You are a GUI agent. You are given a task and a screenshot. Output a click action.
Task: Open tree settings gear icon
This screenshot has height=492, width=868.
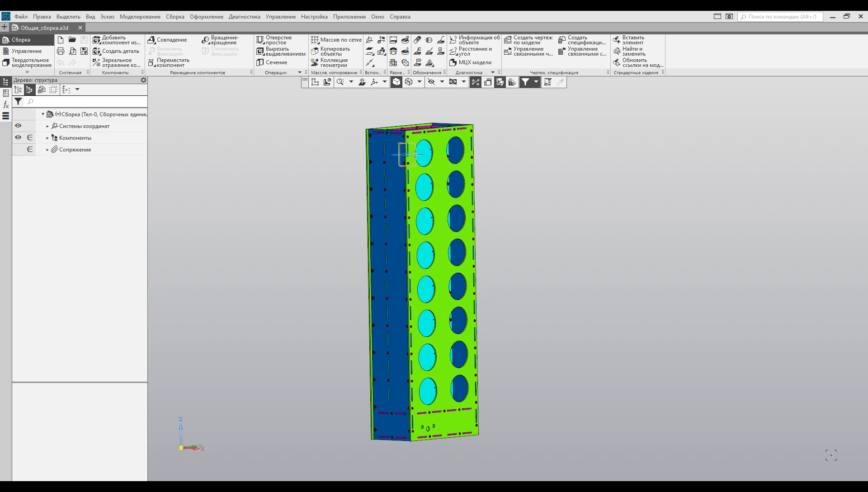click(143, 80)
